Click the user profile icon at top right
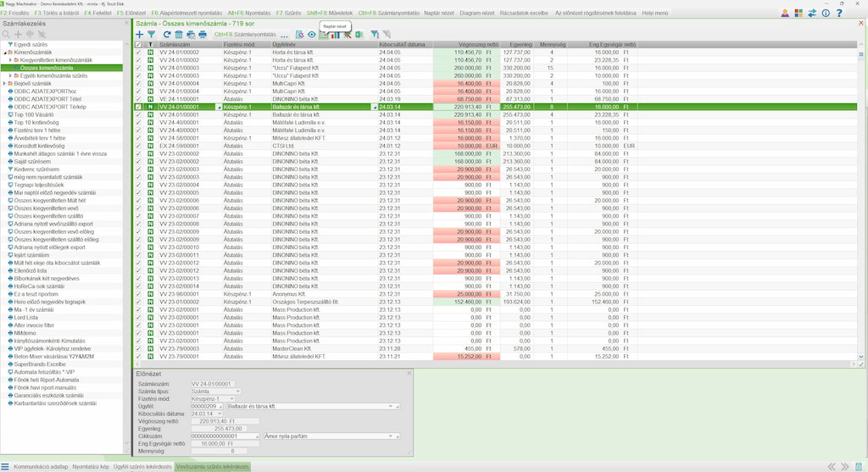Screen dimensions: 868x472 785,14
